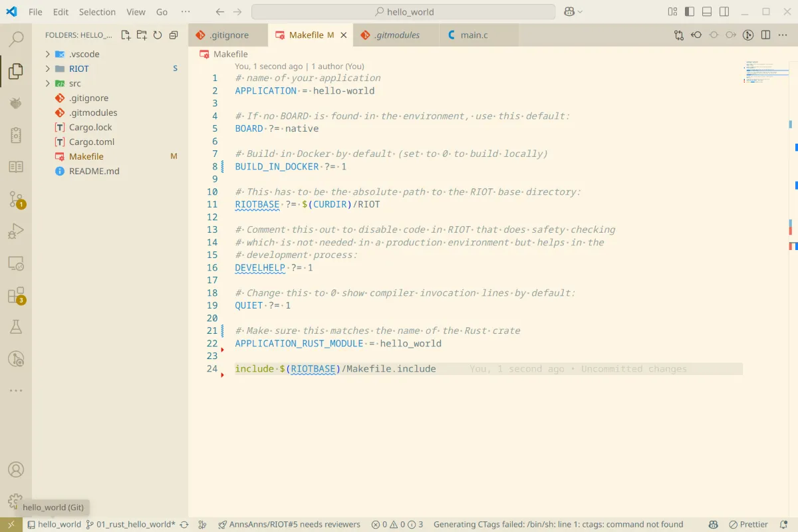Image resolution: width=798 pixels, height=532 pixels.
Task: Switch to the .gitmodules tab
Action: click(x=395, y=35)
